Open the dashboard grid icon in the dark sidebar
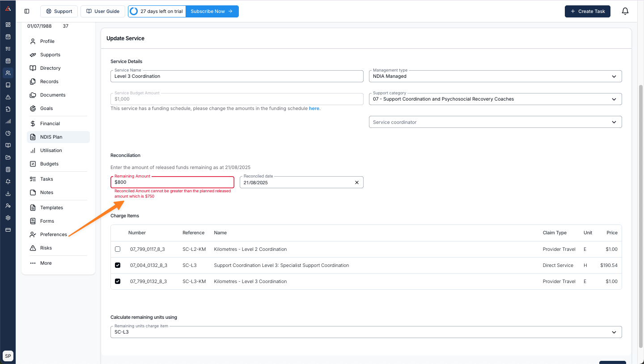This screenshot has height=364, width=644. click(8, 25)
